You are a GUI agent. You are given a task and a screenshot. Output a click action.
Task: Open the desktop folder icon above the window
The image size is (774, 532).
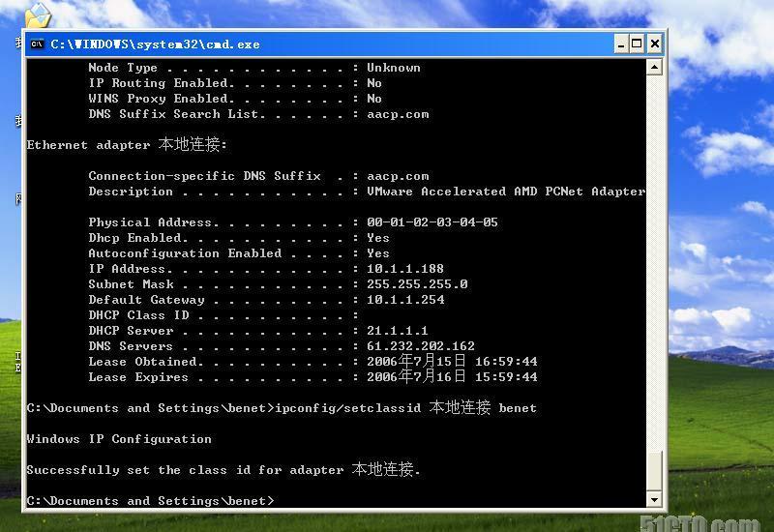click(38, 15)
